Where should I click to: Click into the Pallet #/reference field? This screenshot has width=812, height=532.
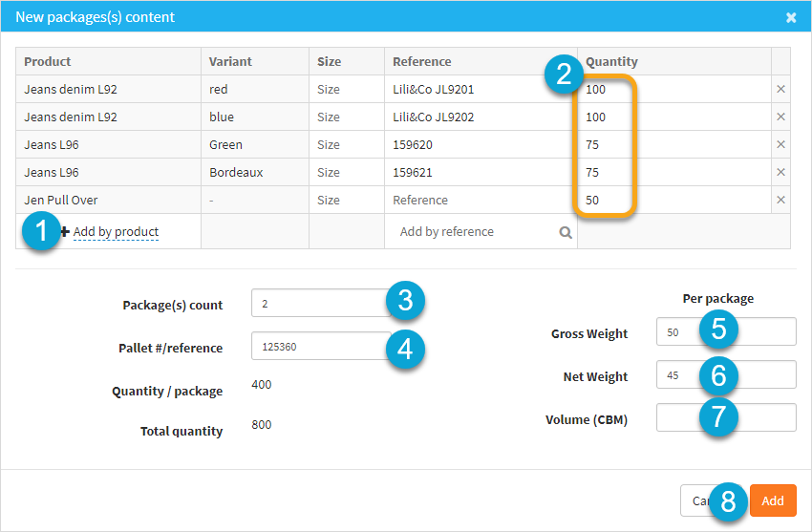[317, 347]
